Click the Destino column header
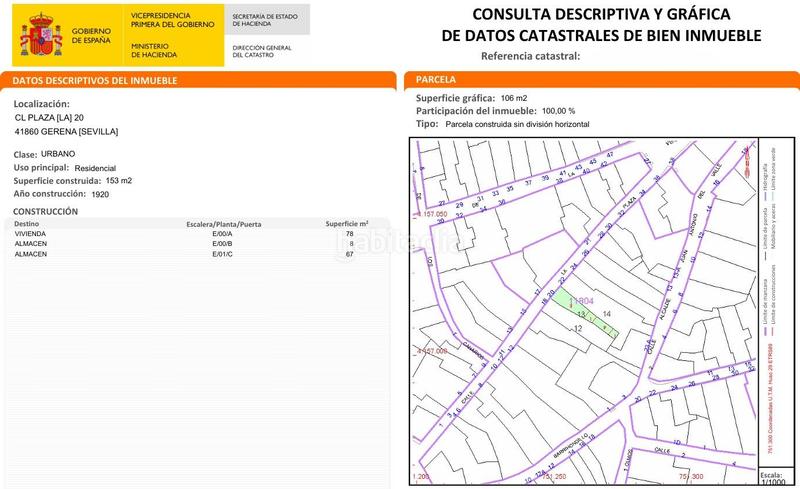 click(x=29, y=224)
